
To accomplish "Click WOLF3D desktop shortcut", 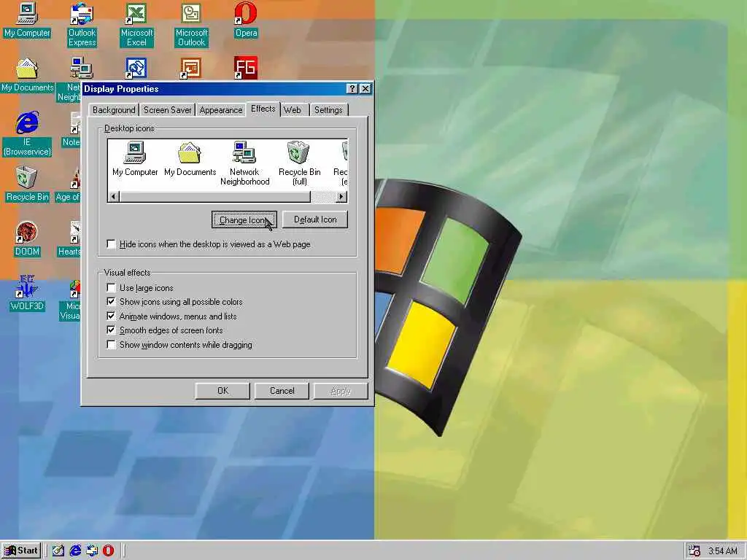I will point(27,293).
